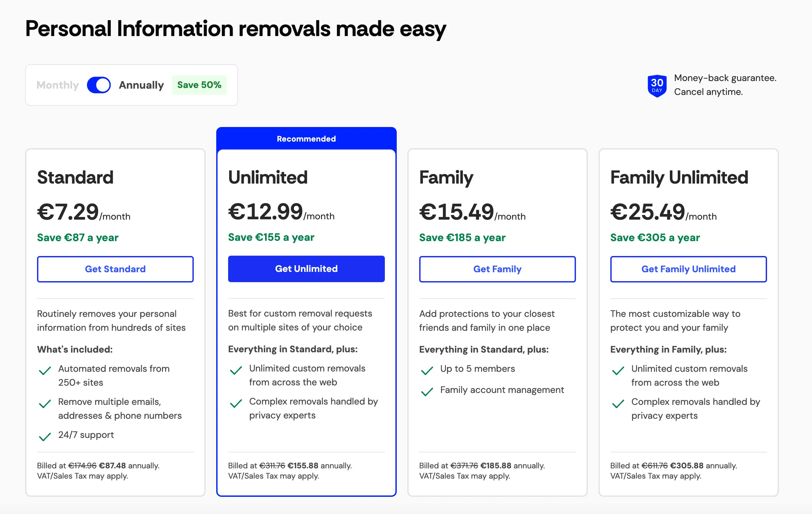The width and height of the screenshot is (812, 514).
Task: Click checkmark next to Up to 5 members
Action: click(427, 371)
